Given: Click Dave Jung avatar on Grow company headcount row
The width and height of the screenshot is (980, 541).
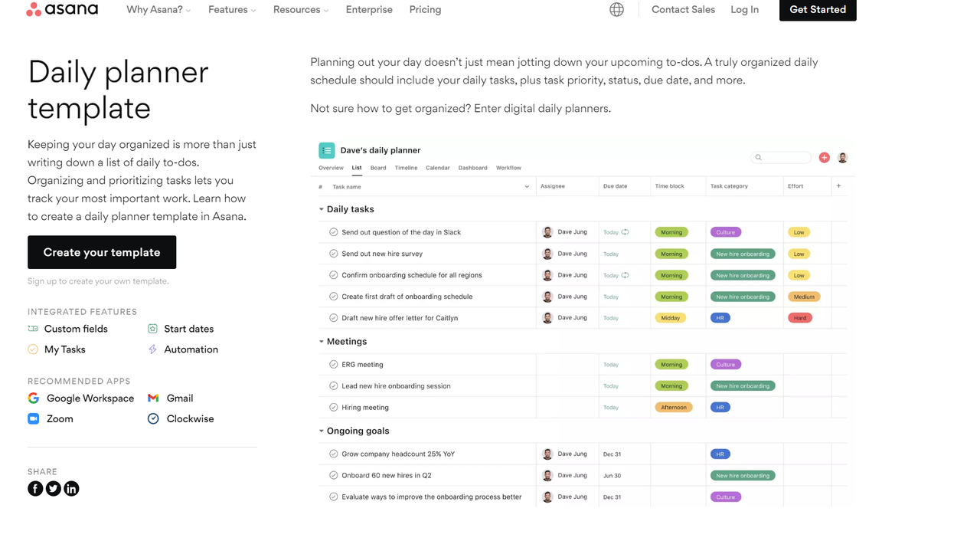Looking at the screenshot, I should point(547,454).
